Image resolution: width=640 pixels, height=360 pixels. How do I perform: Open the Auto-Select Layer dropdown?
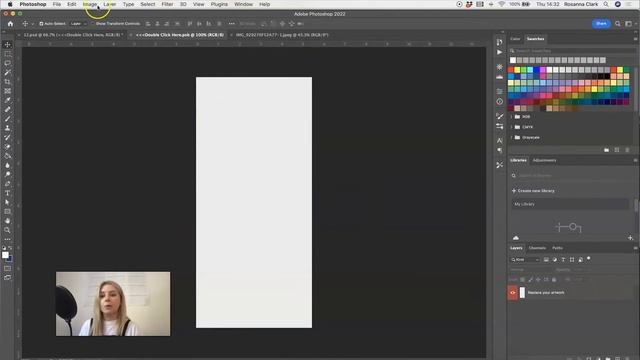(78, 24)
